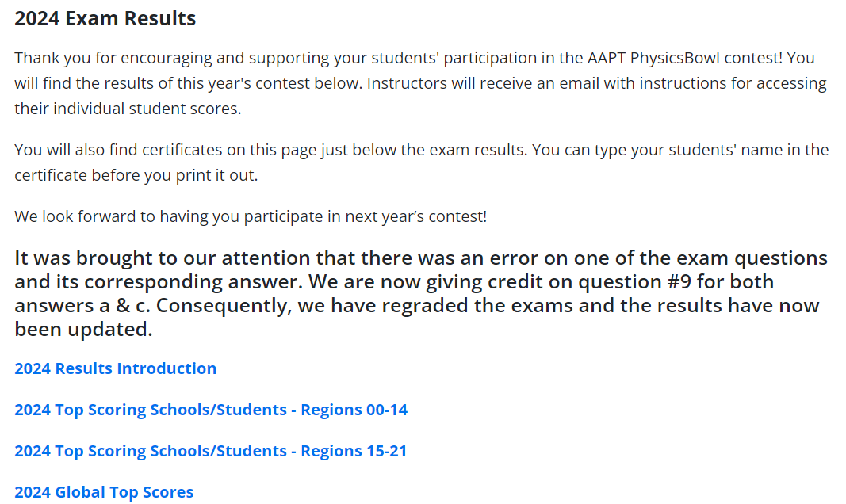Click the 'We look forward to having you' sentence
846x504 pixels.
pyautogui.click(x=251, y=216)
